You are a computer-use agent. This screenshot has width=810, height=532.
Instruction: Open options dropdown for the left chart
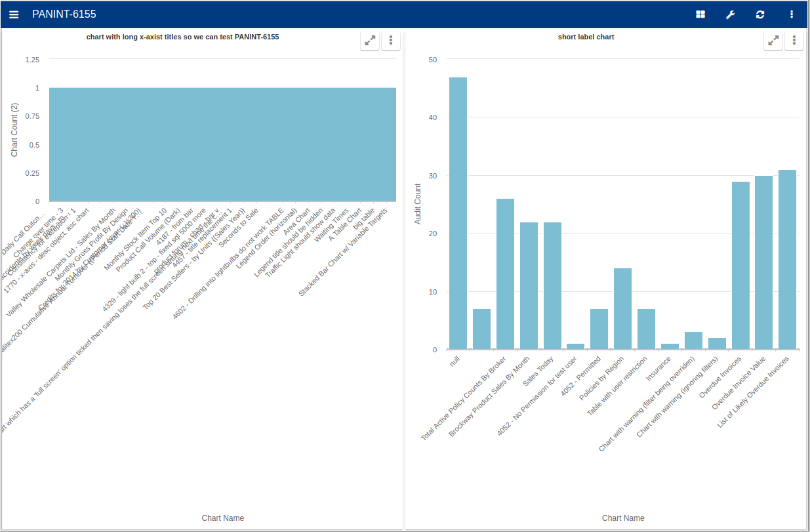pos(391,40)
